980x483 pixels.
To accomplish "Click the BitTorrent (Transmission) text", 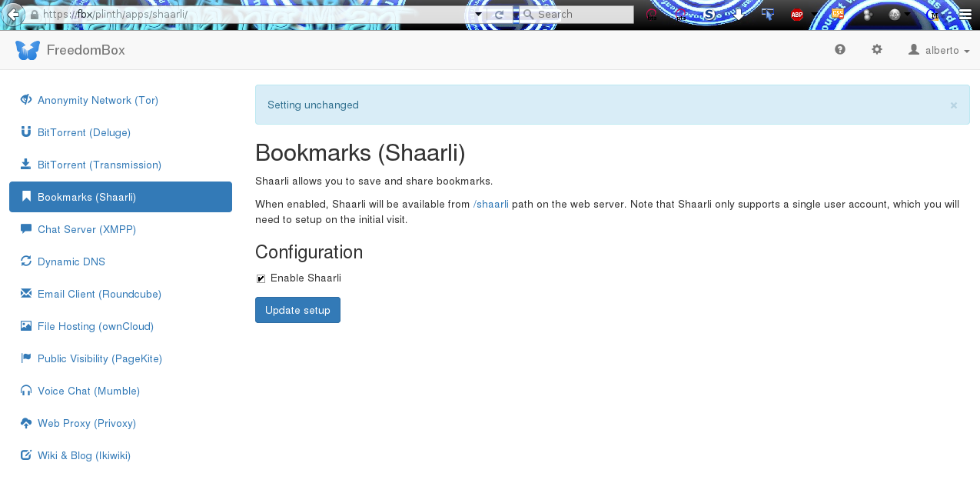I will click(x=99, y=165).
